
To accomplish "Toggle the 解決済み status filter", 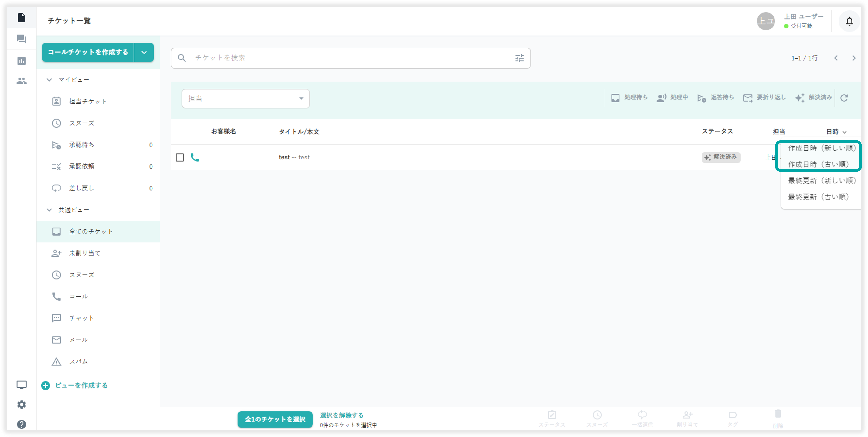I will click(x=813, y=98).
